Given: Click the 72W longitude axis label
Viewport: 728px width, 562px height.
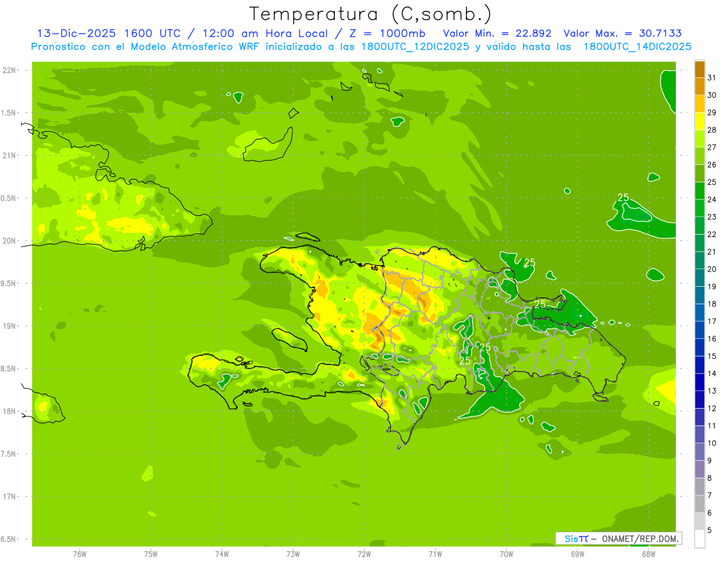Looking at the screenshot, I should (x=364, y=554).
